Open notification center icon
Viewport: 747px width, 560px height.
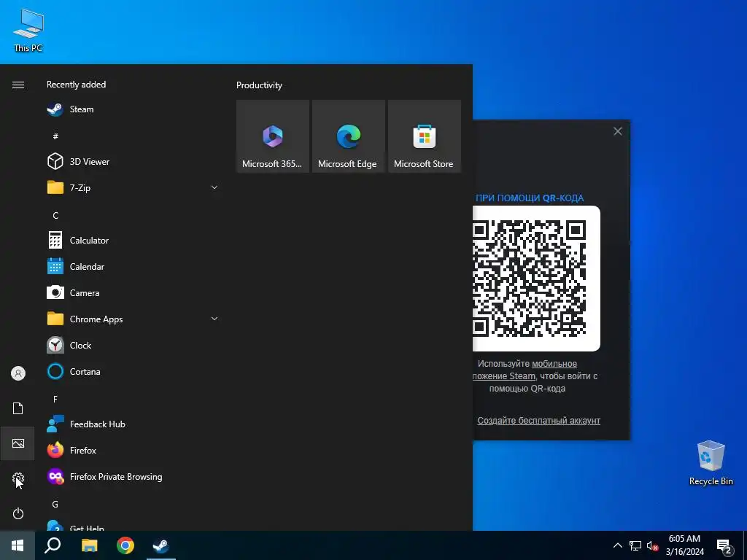pos(724,547)
